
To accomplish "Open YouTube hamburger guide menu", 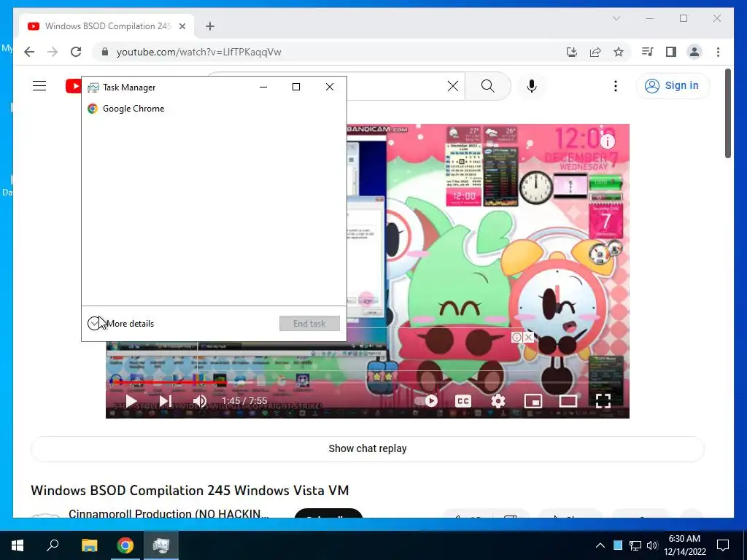I will (39, 86).
